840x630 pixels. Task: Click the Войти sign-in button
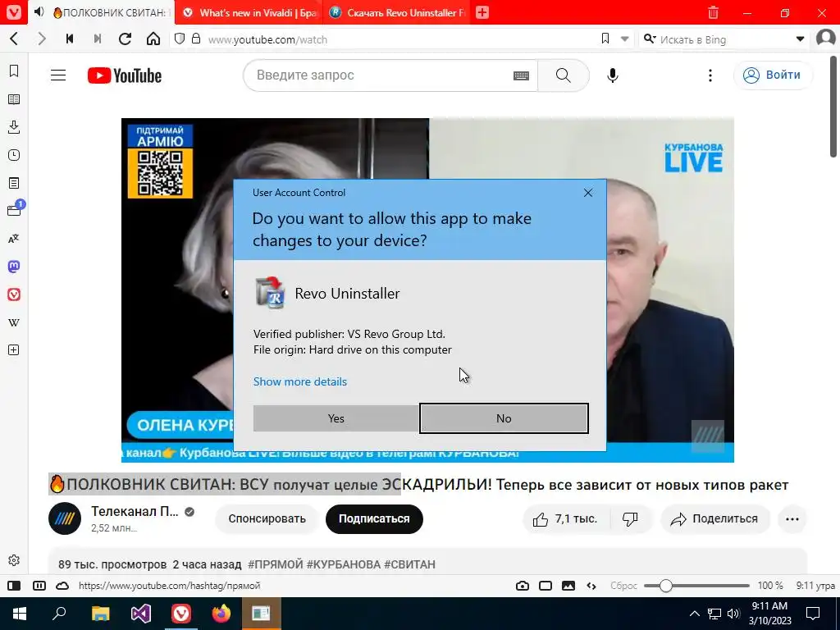click(772, 75)
